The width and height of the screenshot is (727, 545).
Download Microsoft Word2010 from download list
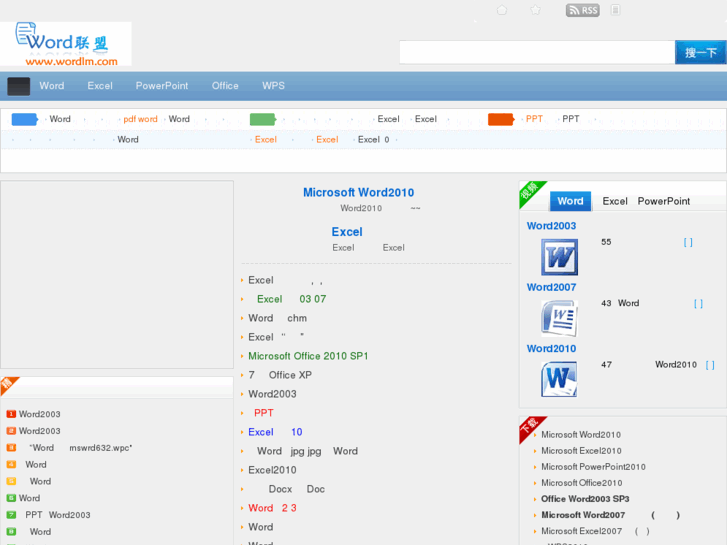pos(581,435)
